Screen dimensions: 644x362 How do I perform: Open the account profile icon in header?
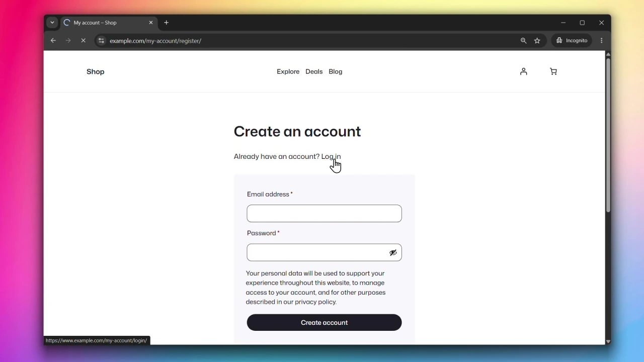click(524, 72)
